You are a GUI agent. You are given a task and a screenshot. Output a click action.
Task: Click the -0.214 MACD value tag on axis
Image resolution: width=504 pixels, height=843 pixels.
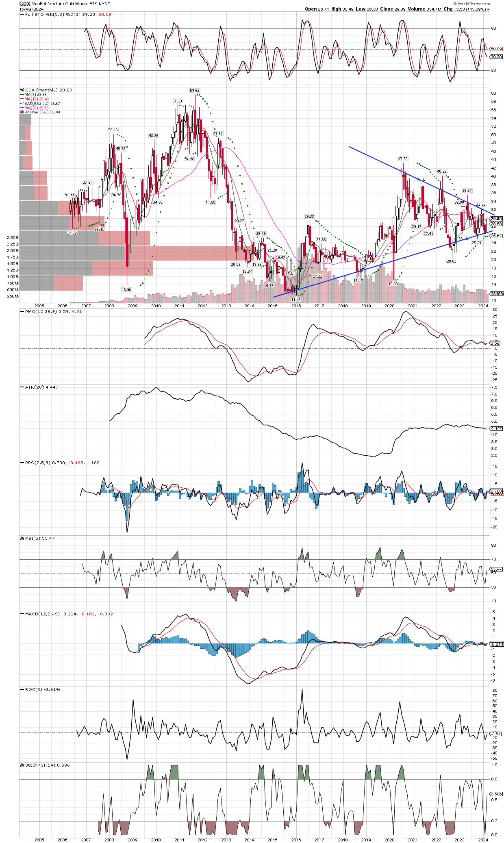click(x=496, y=645)
